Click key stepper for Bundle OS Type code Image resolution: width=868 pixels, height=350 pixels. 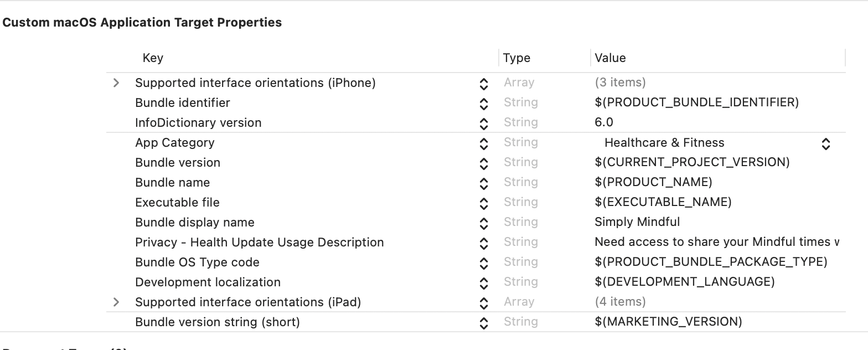pos(484,263)
